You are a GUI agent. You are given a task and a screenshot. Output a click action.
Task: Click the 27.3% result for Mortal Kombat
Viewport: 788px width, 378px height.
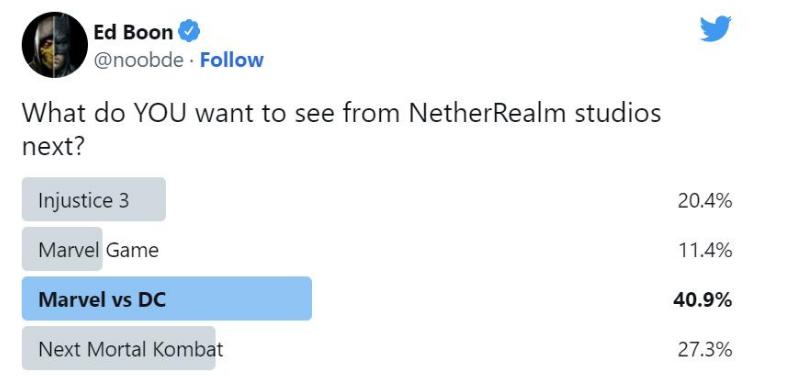(x=705, y=350)
